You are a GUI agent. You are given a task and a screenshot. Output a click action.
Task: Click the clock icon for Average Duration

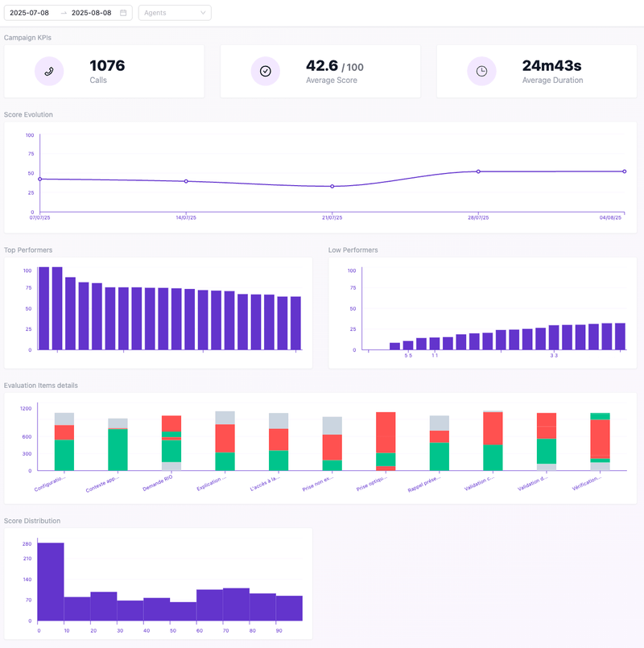coord(481,71)
